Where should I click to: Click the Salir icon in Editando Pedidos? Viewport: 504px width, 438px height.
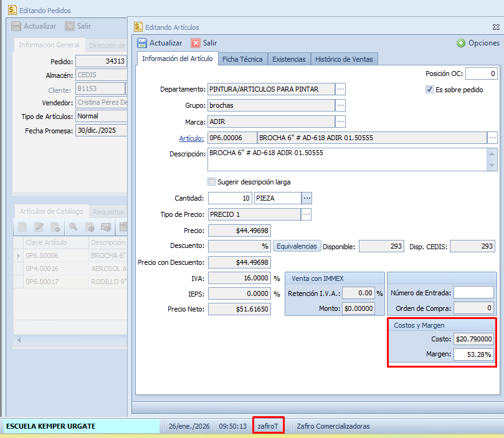[70, 26]
